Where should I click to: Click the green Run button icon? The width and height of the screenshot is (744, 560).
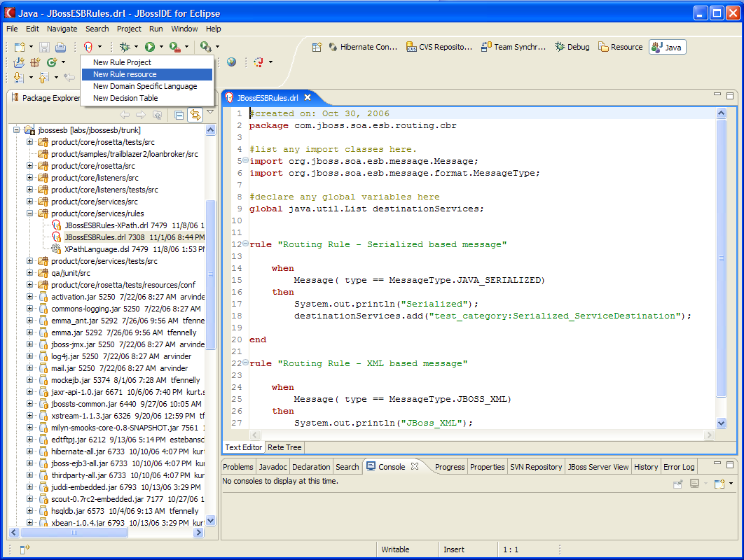[150, 47]
